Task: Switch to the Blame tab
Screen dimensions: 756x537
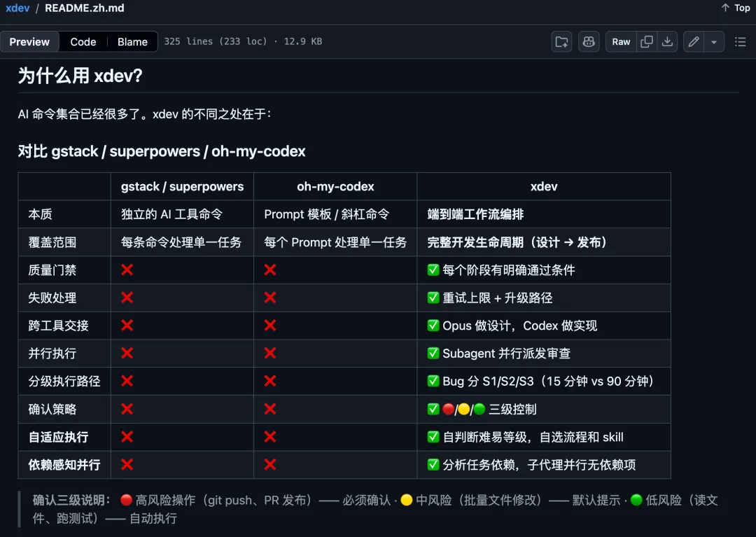Action: coord(132,42)
